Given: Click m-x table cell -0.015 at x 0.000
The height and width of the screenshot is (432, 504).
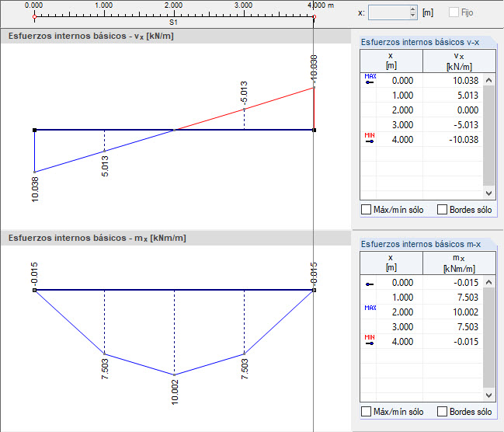Looking at the screenshot, I should click(453, 282).
